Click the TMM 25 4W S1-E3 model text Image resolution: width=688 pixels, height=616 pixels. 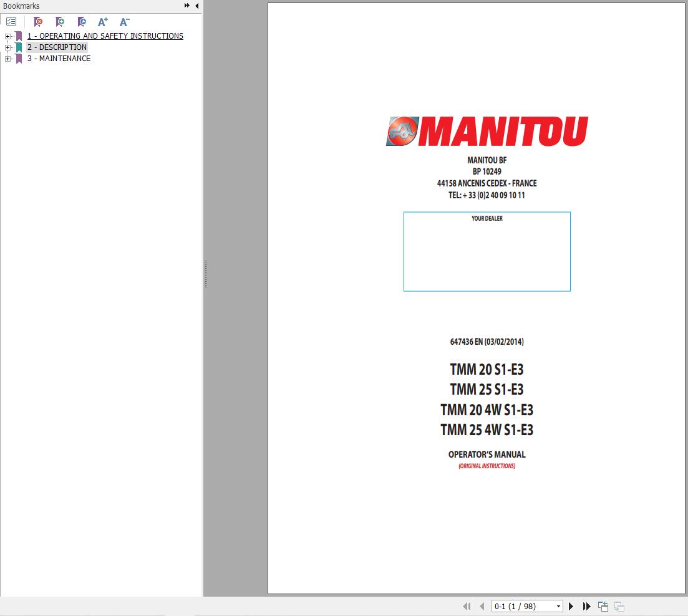pos(487,430)
